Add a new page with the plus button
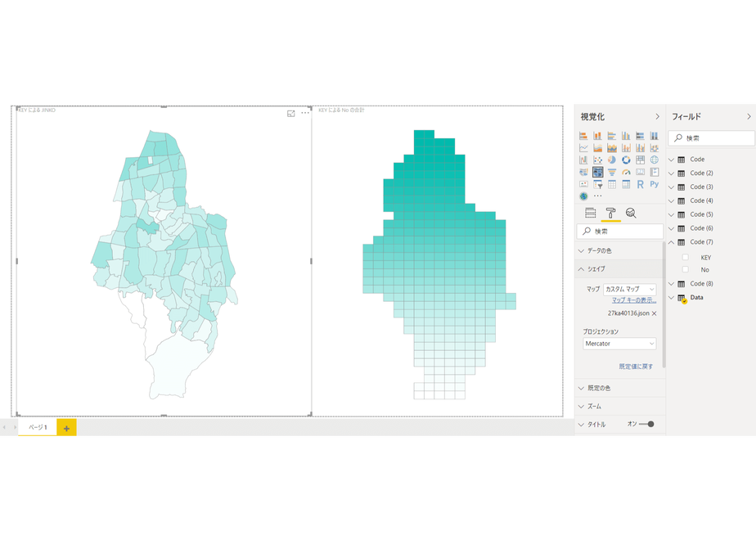756x540 pixels. [66, 428]
